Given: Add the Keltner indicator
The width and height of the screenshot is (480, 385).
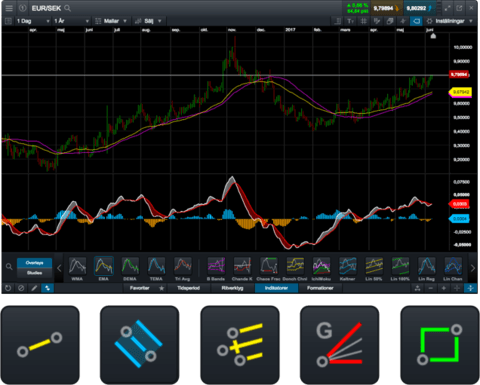Looking at the screenshot, I should [x=348, y=269].
